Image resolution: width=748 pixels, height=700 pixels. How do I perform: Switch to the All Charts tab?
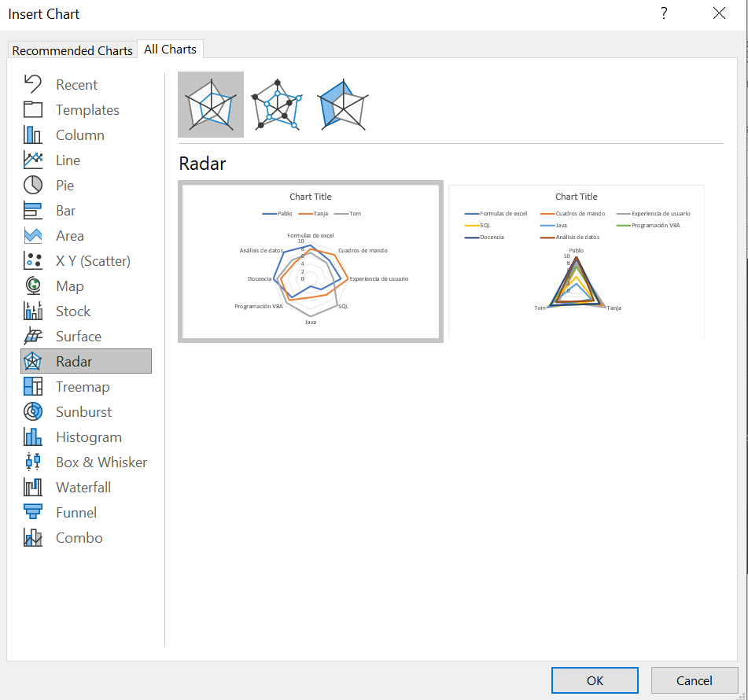pos(171,49)
